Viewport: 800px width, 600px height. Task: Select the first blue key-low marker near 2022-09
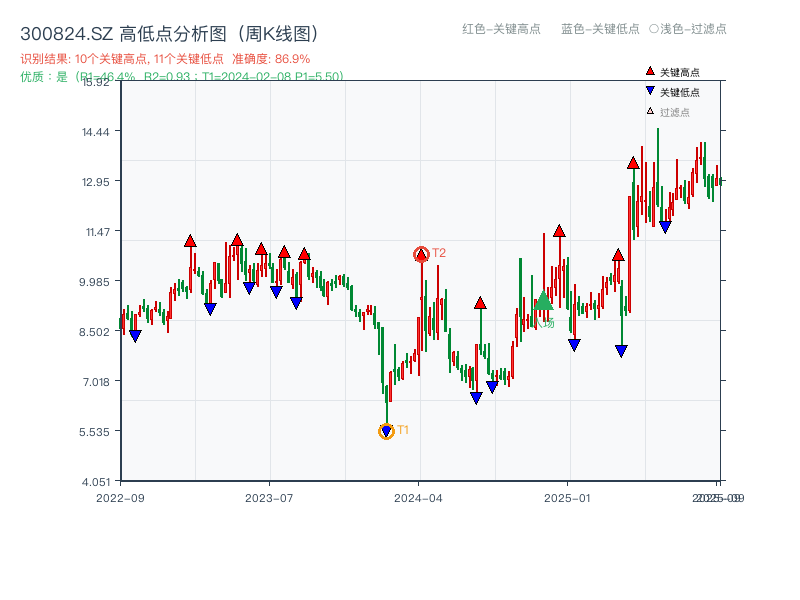click(x=135, y=336)
